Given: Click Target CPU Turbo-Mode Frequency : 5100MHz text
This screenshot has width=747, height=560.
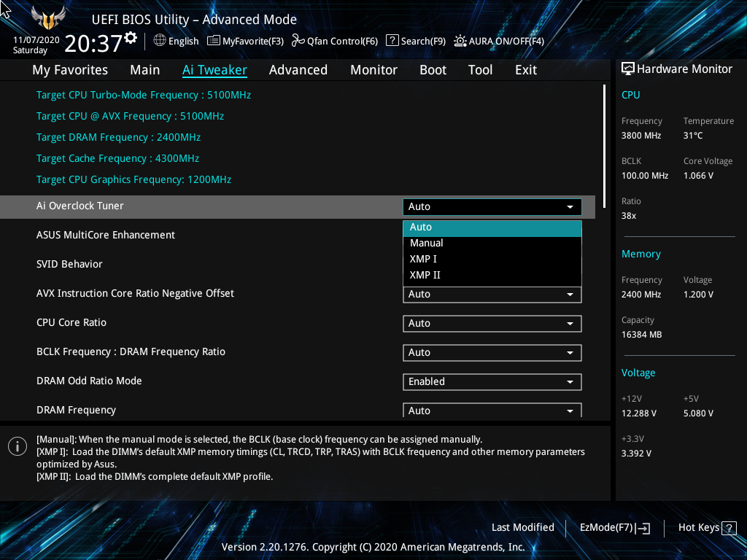Looking at the screenshot, I should (x=144, y=96).
